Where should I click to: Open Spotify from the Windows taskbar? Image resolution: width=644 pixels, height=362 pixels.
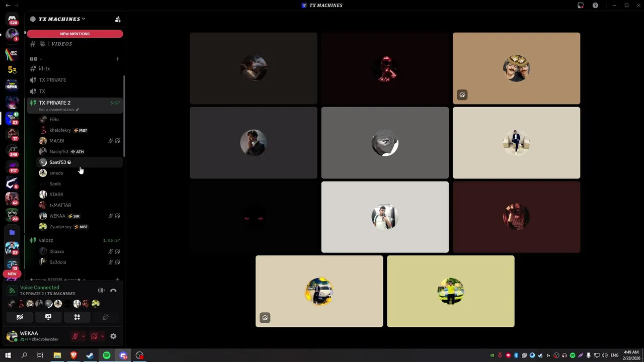click(107, 355)
